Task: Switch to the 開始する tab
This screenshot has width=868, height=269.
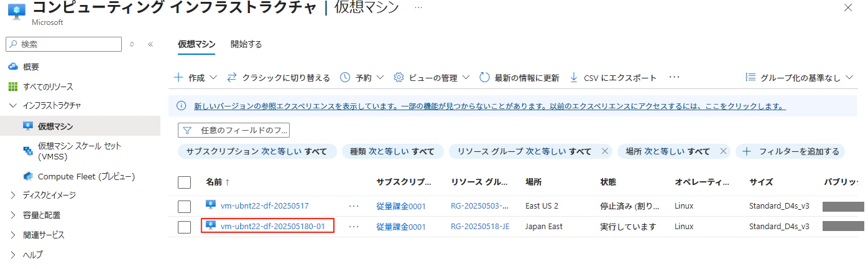Action: 246,44
